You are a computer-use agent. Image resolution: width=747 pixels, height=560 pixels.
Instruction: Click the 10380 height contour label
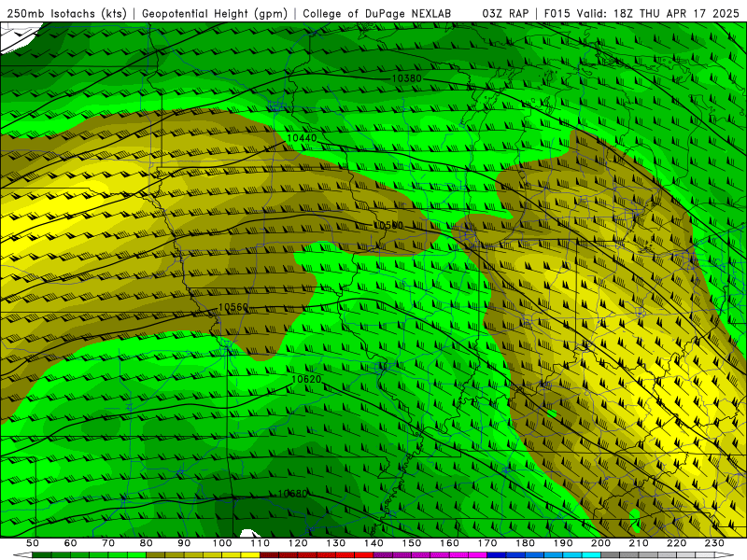[406, 78]
